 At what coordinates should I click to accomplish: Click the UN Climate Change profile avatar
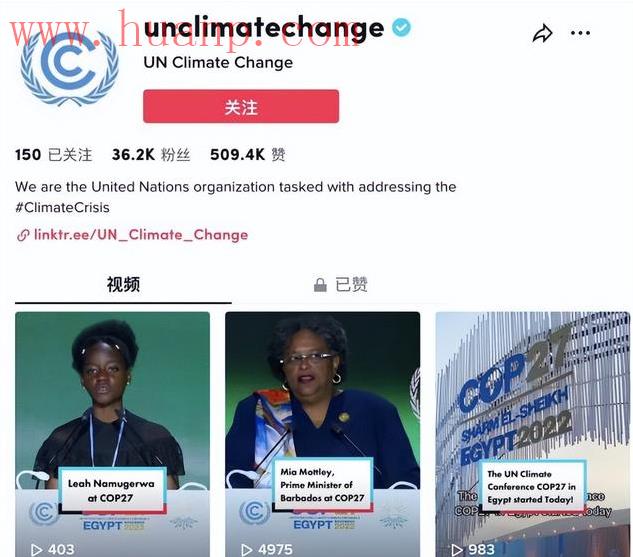tap(69, 67)
